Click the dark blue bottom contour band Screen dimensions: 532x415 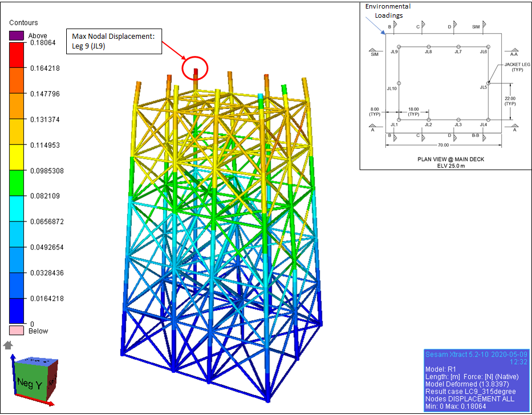[x=17, y=311]
